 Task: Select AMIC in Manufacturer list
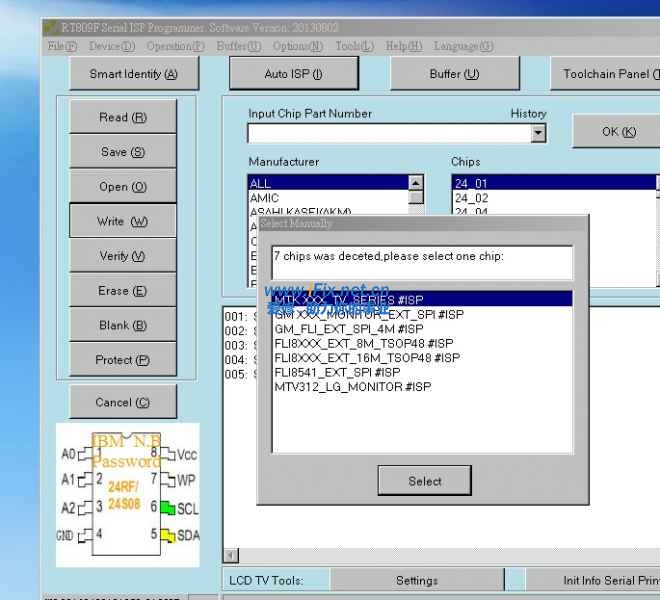click(265, 198)
